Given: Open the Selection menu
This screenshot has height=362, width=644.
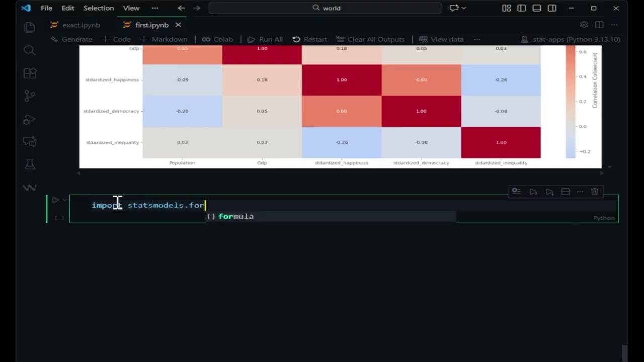Looking at the screenshot, I should pos(99,8).
